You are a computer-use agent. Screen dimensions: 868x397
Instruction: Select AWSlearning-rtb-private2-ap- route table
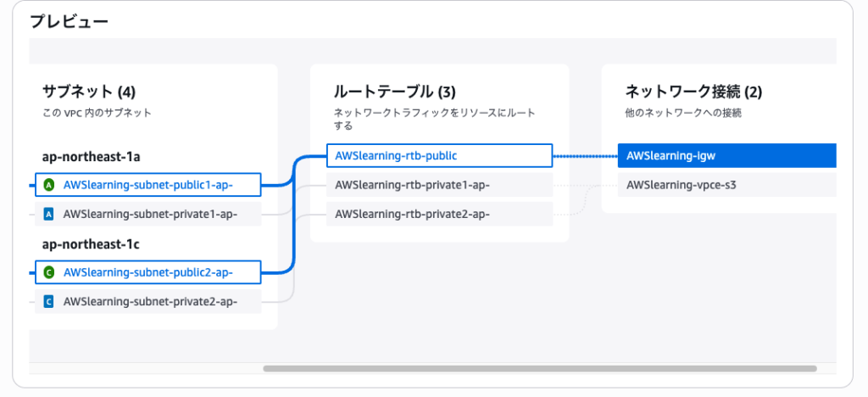tap(413, 214)
